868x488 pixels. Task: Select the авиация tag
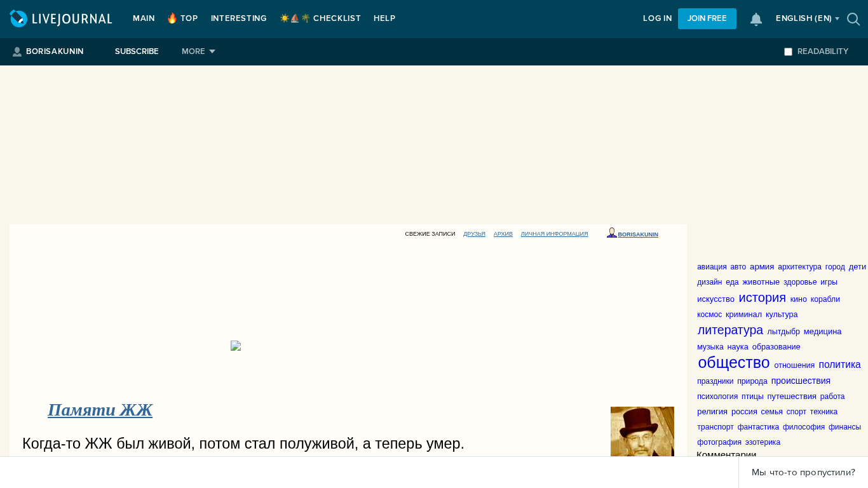(x=712, y=267)
